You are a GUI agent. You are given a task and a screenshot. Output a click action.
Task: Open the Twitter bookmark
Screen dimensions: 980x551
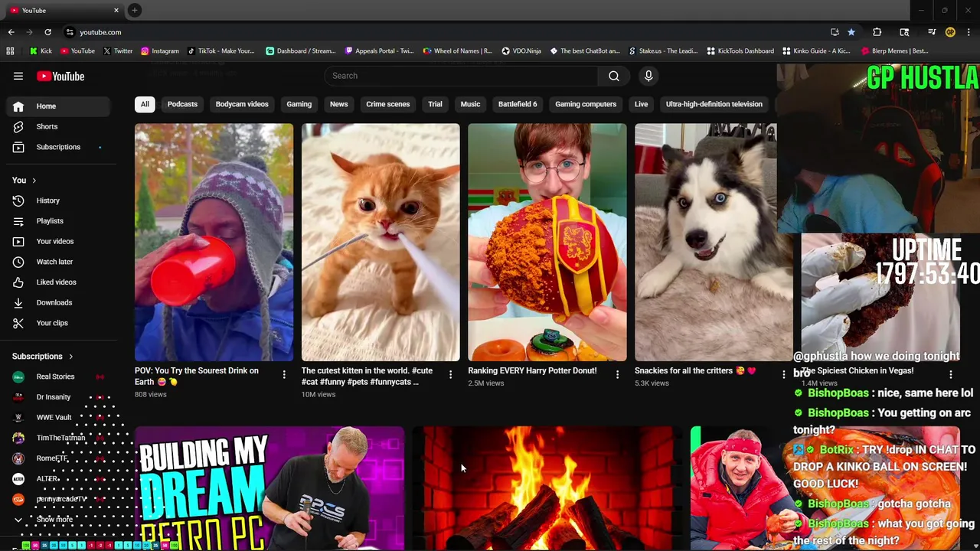click(118, 51)
